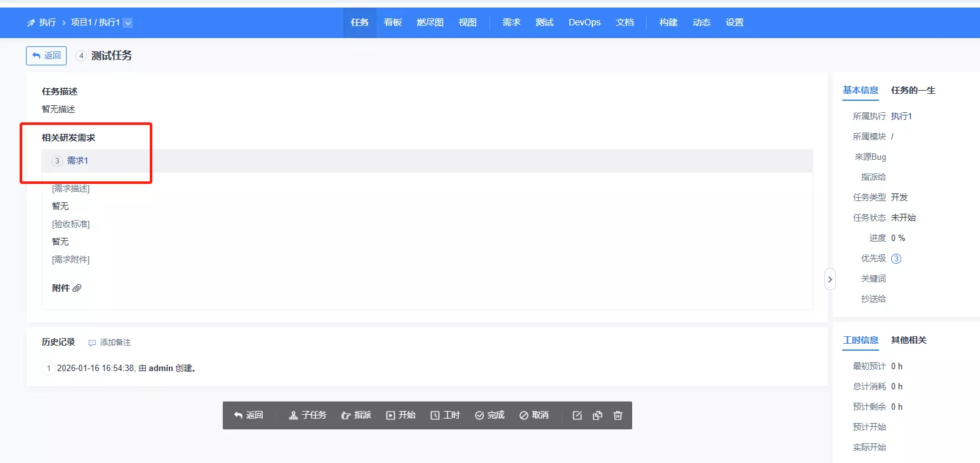Create a 子任务 from the toolbar
This screenshot has width=980, height=463.
pyautogui.click(x=308, y=415)
